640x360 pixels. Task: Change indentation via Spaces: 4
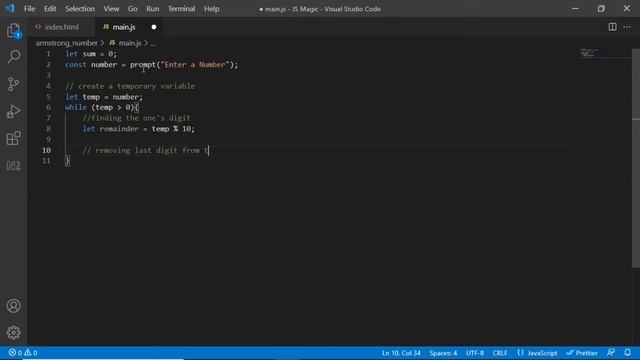[x=443, y=353]
